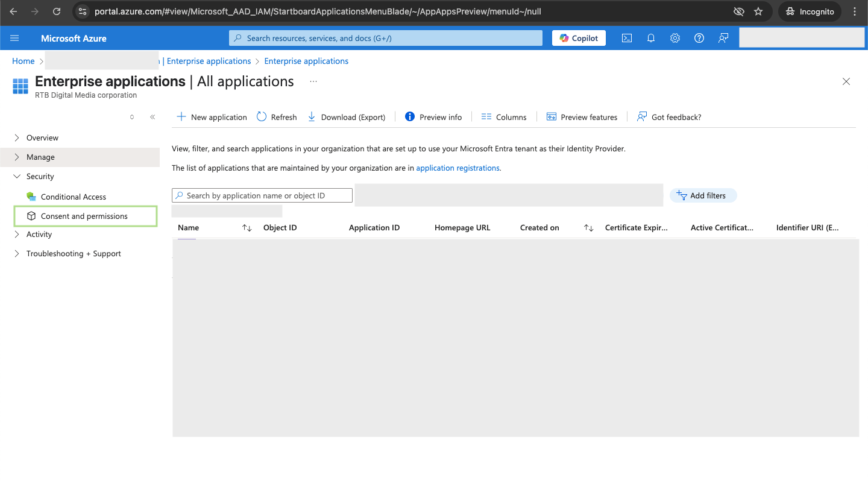868x483 pixels.
Task: Open Conditional Access
Action: (73, 197)
